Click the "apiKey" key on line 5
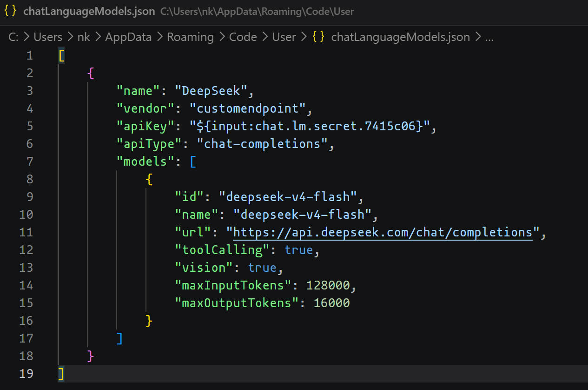Screen dimensions: 588x390 [x=145, y=126]
